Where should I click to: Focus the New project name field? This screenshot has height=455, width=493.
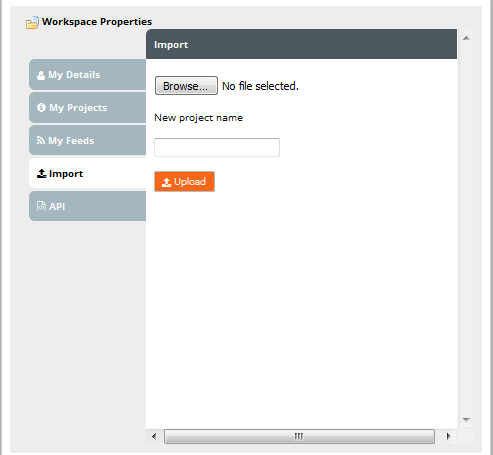[x=217, y=147]
